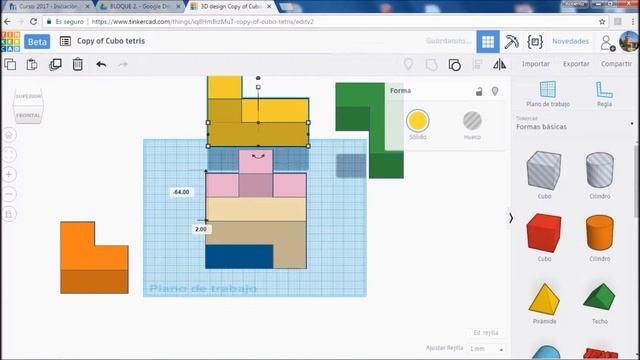Click the Compartir button
This screenshot has width=640, height=360.
(x=616, y=64)
